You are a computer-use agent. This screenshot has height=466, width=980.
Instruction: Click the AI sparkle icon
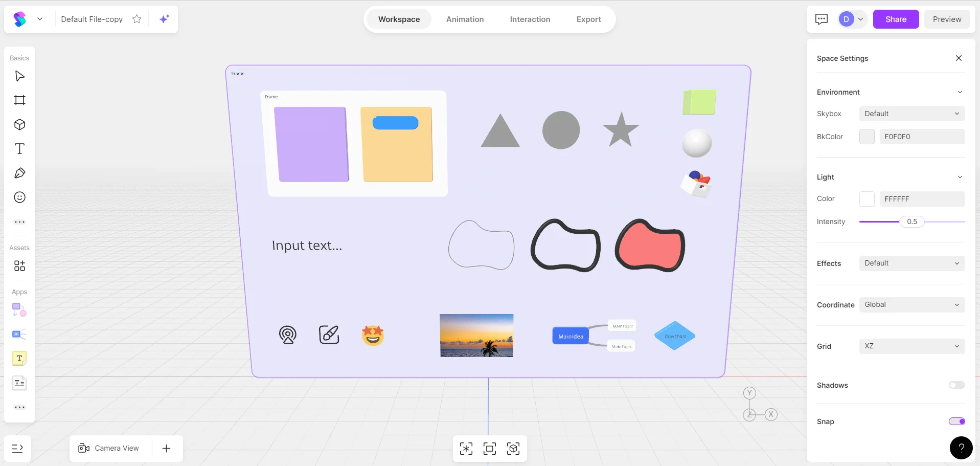(164, 19)
